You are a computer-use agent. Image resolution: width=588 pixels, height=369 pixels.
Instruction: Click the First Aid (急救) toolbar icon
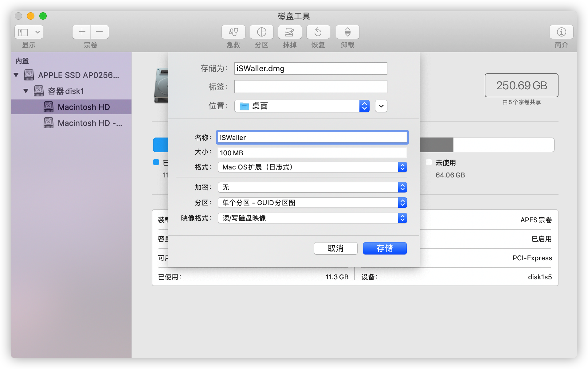click(x=233, y=32)
